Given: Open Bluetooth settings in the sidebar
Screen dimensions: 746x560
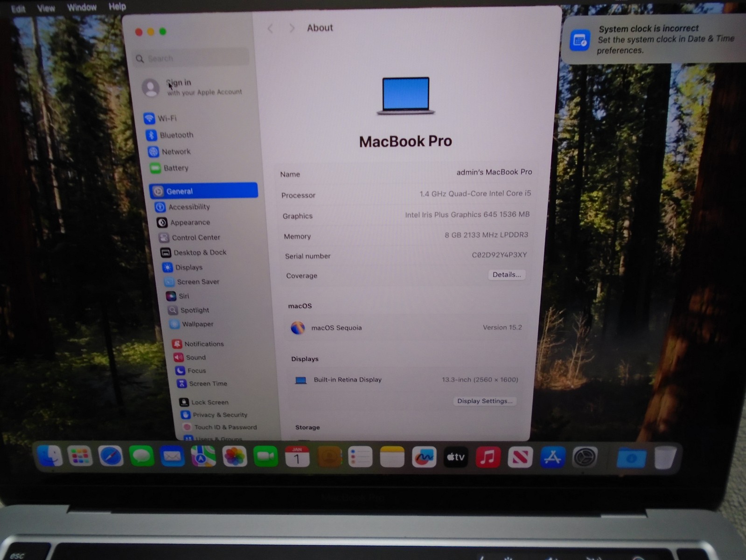Looking at the screenshot, I should click(169, 135).
